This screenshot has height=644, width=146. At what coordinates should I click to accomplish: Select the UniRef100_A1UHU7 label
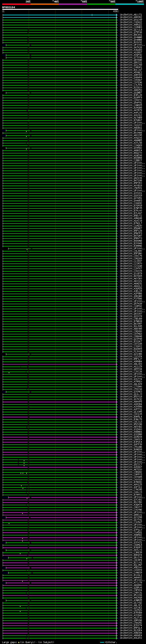click(x=131, y=53)
